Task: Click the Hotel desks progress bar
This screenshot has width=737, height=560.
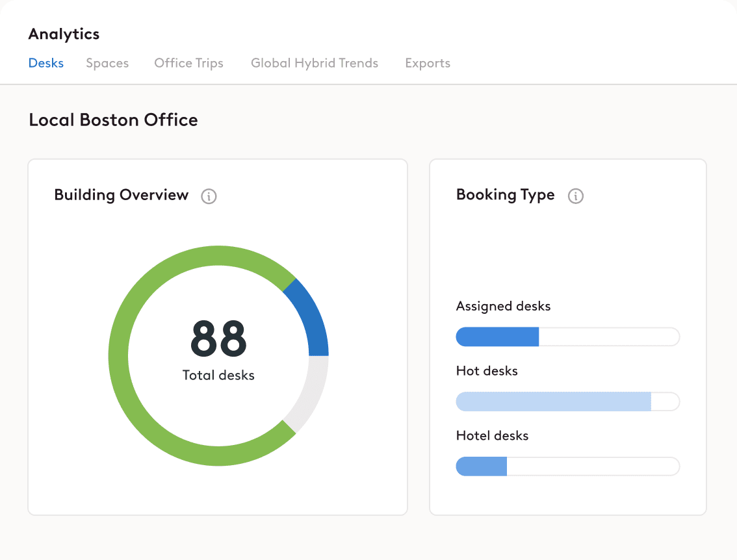Action: point(567,466)
